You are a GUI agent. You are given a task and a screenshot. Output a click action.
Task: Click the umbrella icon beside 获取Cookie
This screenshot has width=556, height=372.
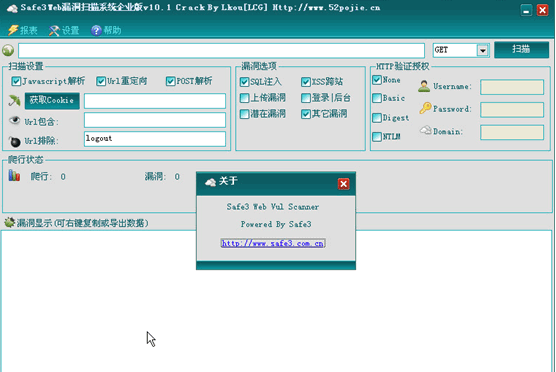tap(14, 101)
